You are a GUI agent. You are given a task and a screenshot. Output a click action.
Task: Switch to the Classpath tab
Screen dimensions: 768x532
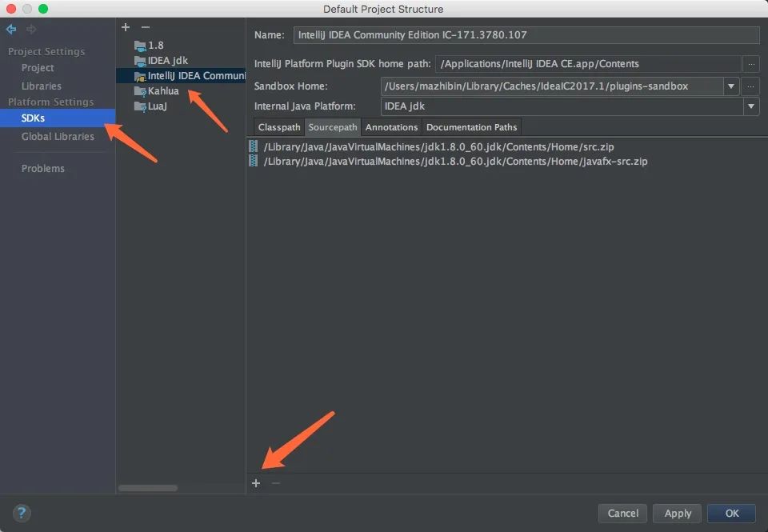click(x=279, y=127)
